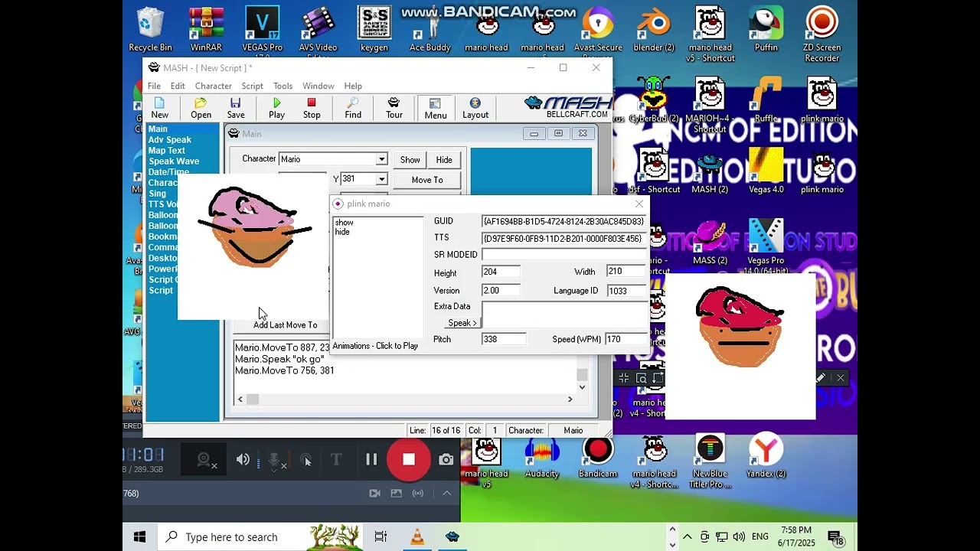The image size is (980, 551).
Task: Click the Hide button in Main panel
Action: pos(444,160)
